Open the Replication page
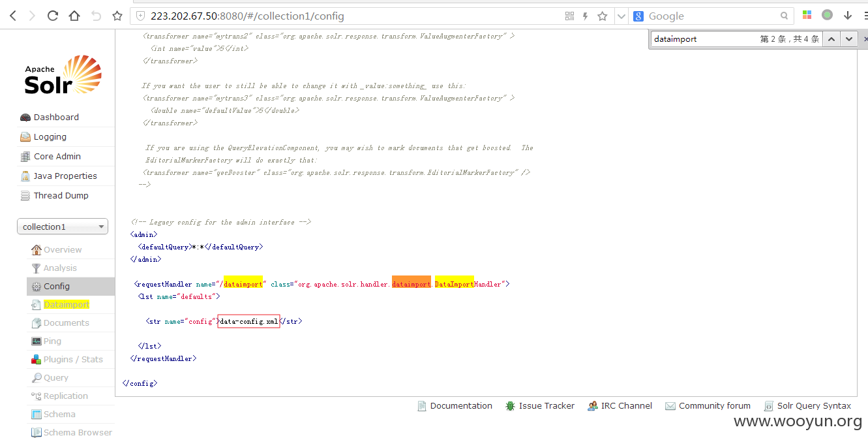 coord(66,396)
